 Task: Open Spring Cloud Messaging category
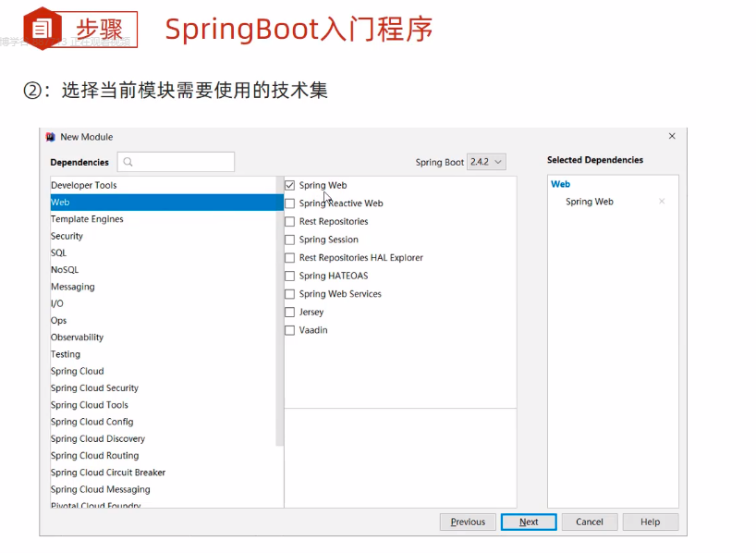(164, 489)
